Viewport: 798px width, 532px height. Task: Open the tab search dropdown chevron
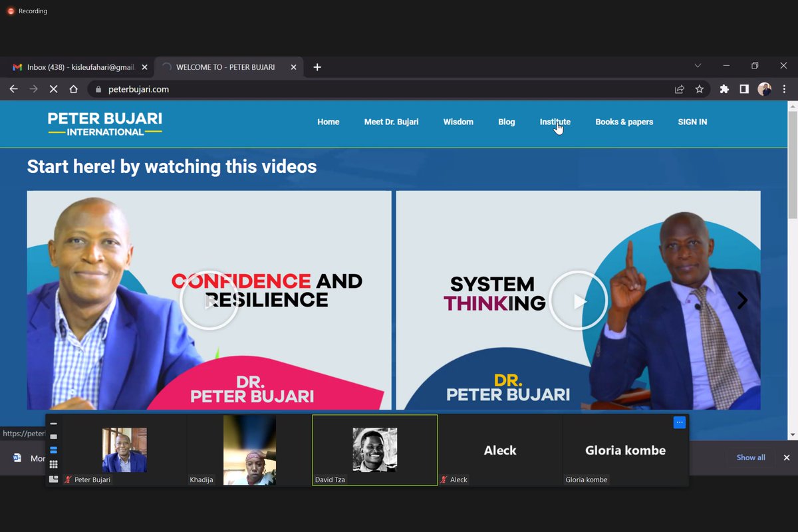click(698, 66)
